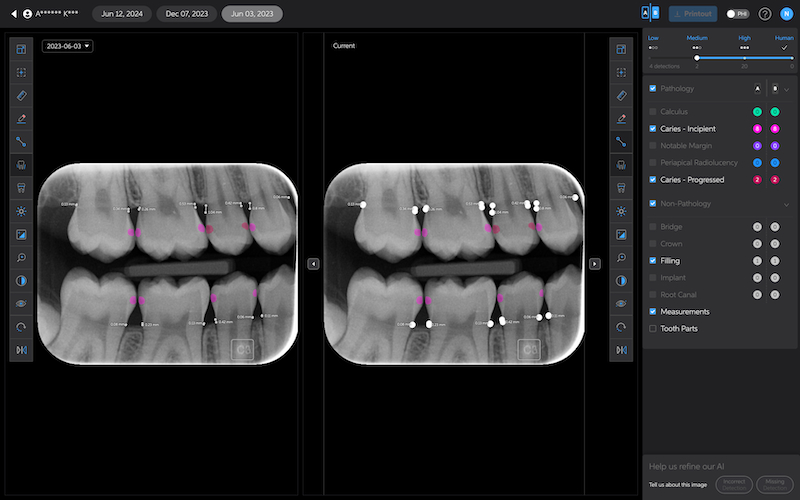Click the detection sensitivity slider handle

tap(696, 58)
